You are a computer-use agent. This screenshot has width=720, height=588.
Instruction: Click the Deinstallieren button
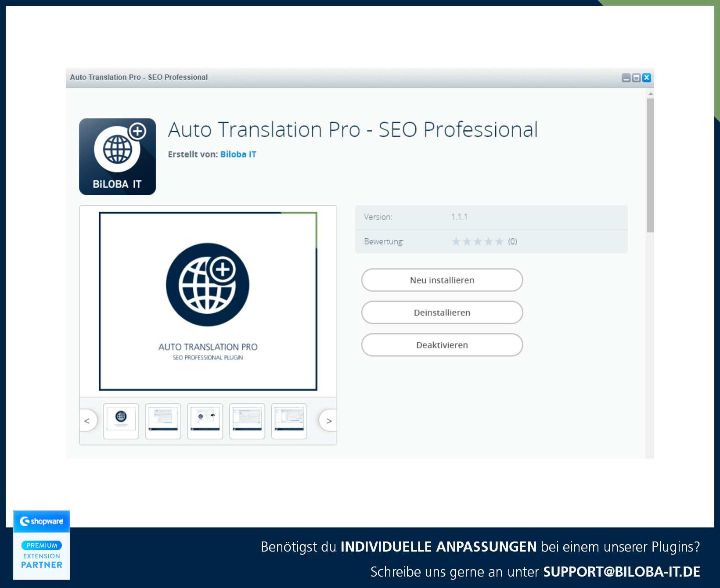(442, 312)
